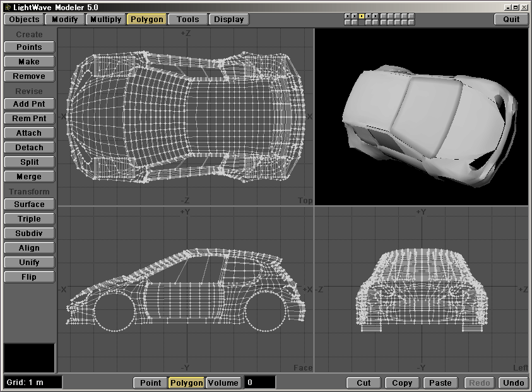Switch to the Modify tab
Screen dimensions: 532x392
click(65, 19)
